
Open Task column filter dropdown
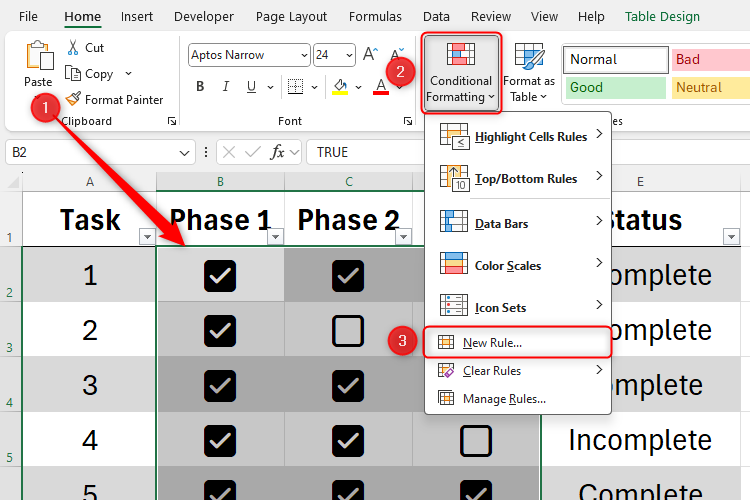(x=147, y=236)
